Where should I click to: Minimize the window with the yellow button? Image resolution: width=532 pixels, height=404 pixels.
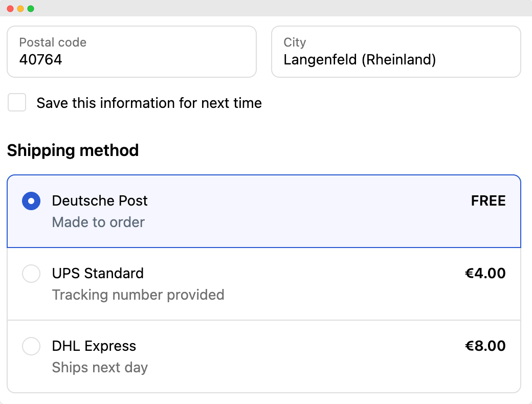coord(20,9)
